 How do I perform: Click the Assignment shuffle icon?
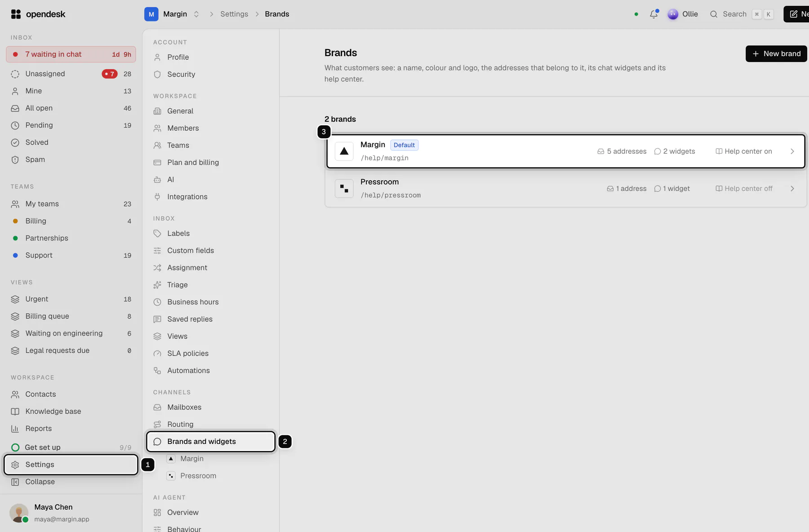coord(157,268)
